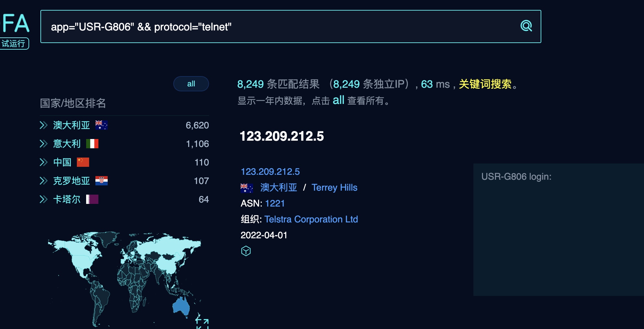
Task: Click the Croatia flag icon
Action: (101, 181)
